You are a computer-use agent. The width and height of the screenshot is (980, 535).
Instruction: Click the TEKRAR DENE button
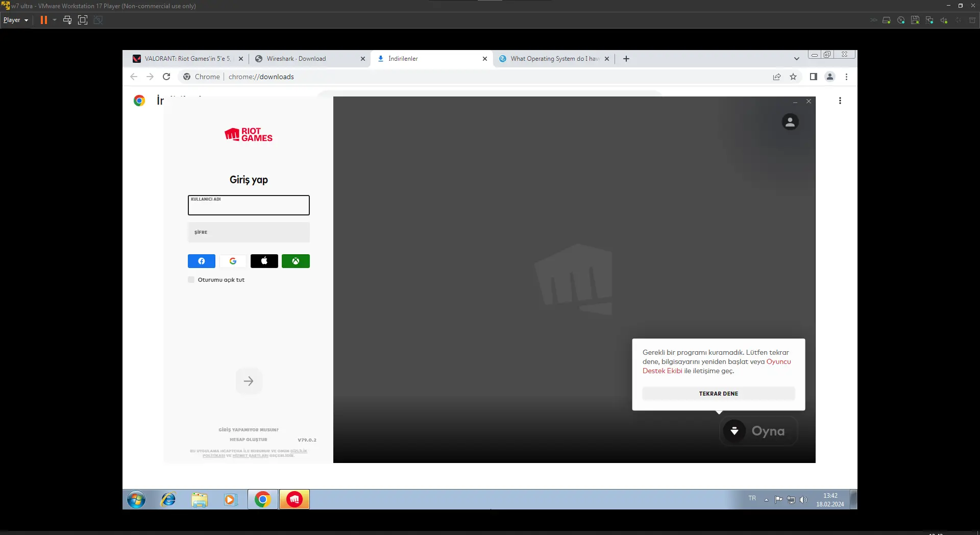pos(719,394)
